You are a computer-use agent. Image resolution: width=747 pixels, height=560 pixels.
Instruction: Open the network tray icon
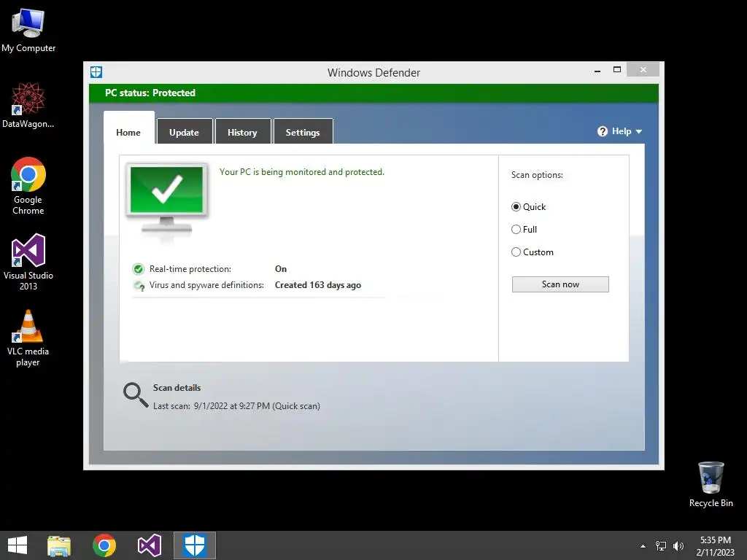661,545
